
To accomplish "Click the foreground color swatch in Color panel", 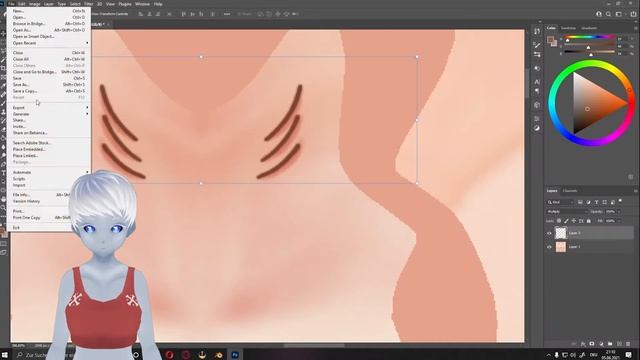I will (x=550, y=40).
